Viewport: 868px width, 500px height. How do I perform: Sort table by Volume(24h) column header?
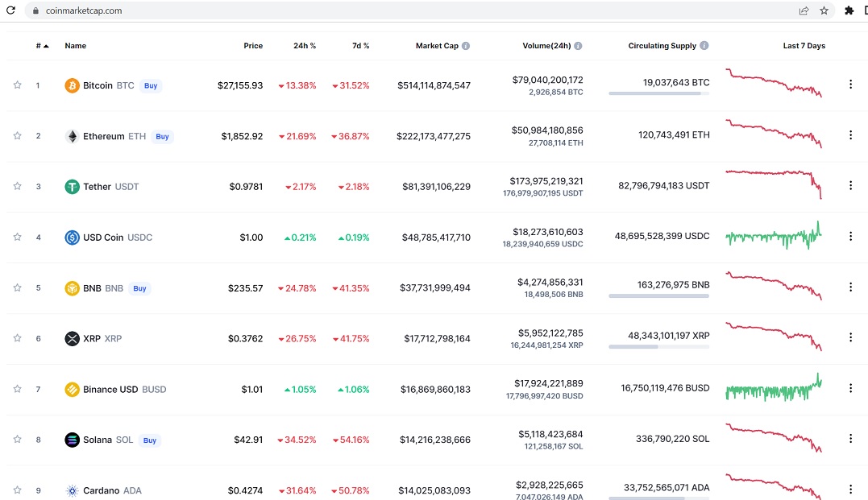pyautogui.click(x=546, y=46)
